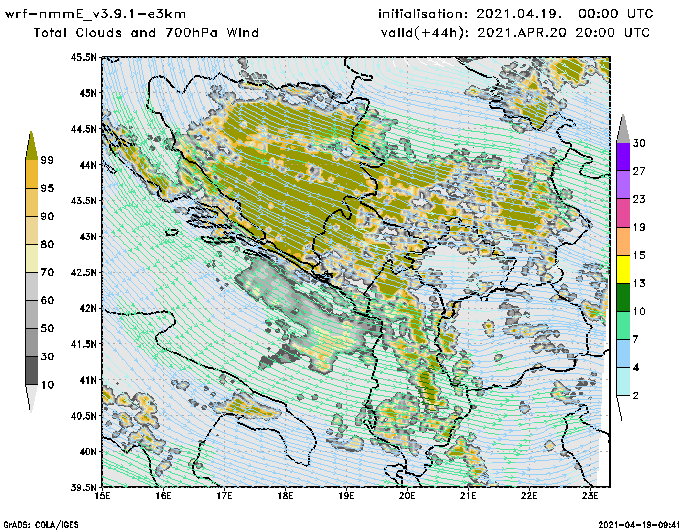Click the '44N' latitude label

coord(88,165)
